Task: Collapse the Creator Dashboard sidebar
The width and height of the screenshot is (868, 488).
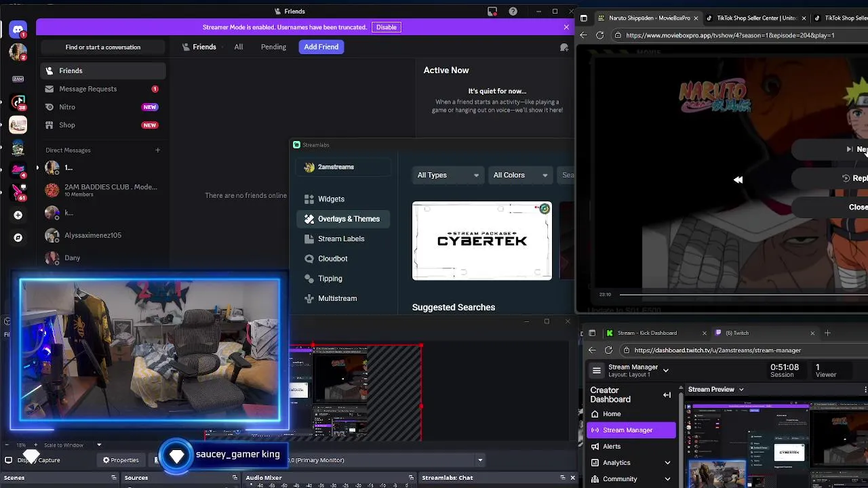Action: pyautogui.click(x=667, y=395)
